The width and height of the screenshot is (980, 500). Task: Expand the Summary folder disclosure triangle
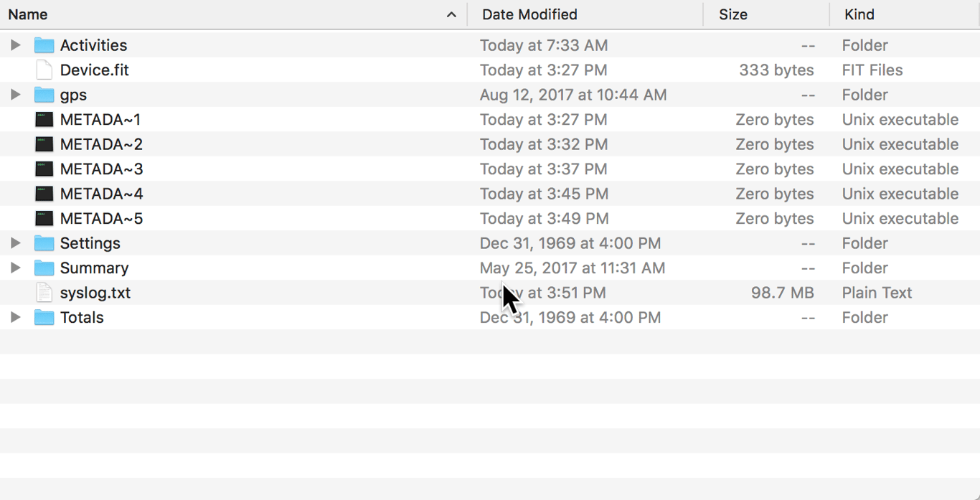tap(15, 268)
